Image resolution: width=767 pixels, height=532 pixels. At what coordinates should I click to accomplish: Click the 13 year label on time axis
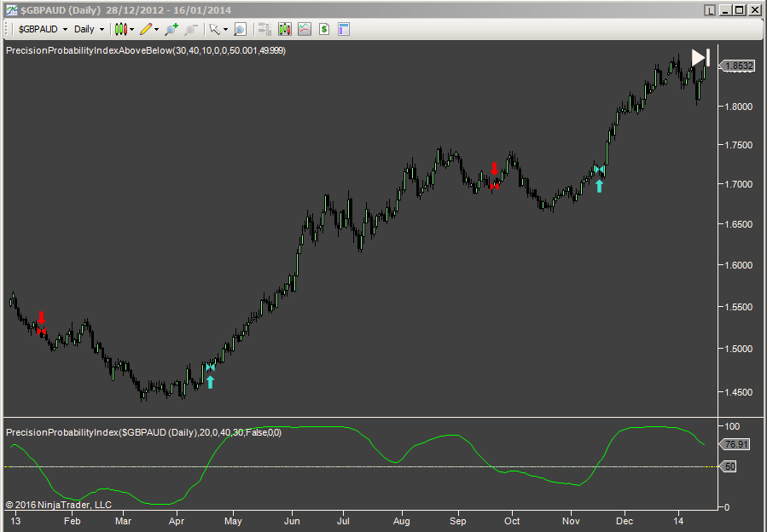click(x=15, y=521)
